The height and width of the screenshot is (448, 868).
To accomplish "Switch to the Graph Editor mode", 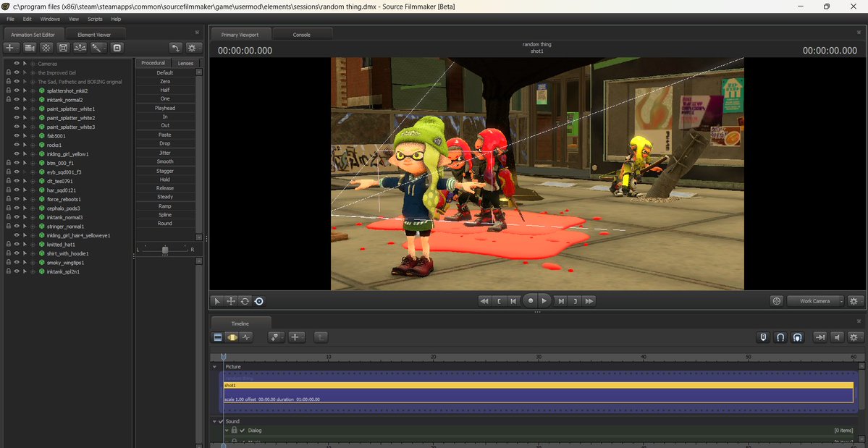I will click(x=246, y=337).
